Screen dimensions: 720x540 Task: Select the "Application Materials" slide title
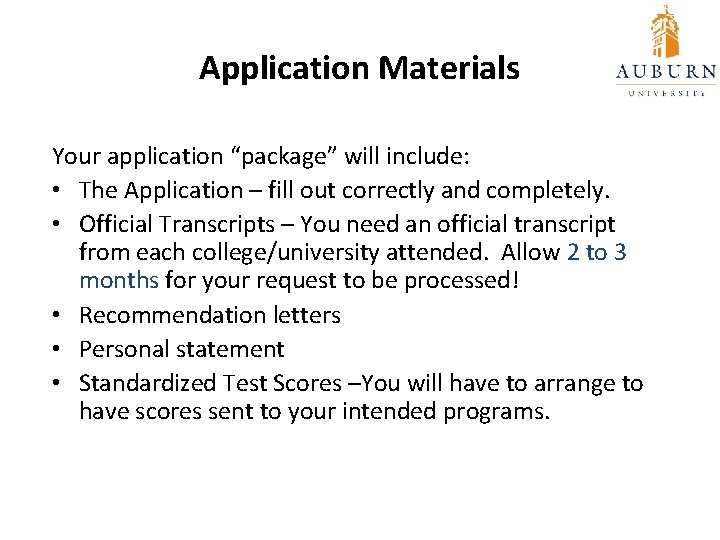coord(359,68)
